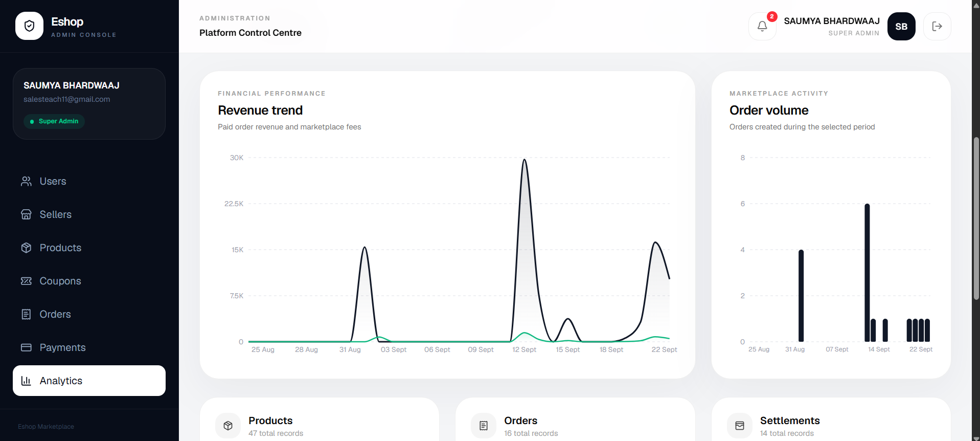980x441 pixels.
Task: Click the Platform Control Centre title
Action: (x=250, y=33)
